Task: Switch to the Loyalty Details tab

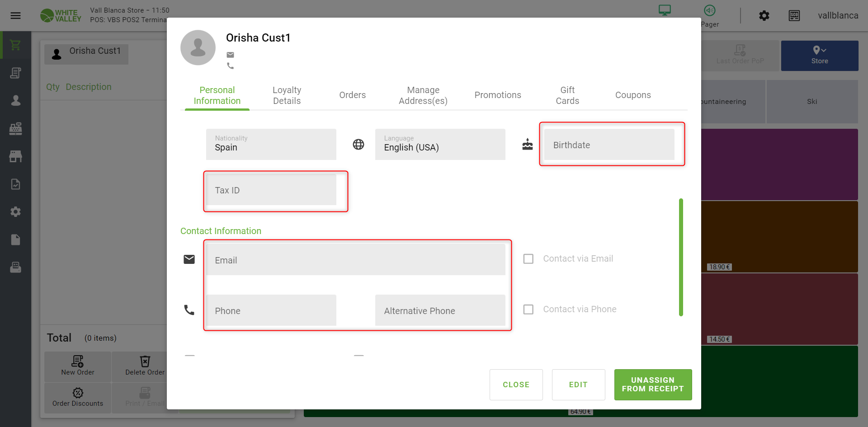Action: point(287,95)
